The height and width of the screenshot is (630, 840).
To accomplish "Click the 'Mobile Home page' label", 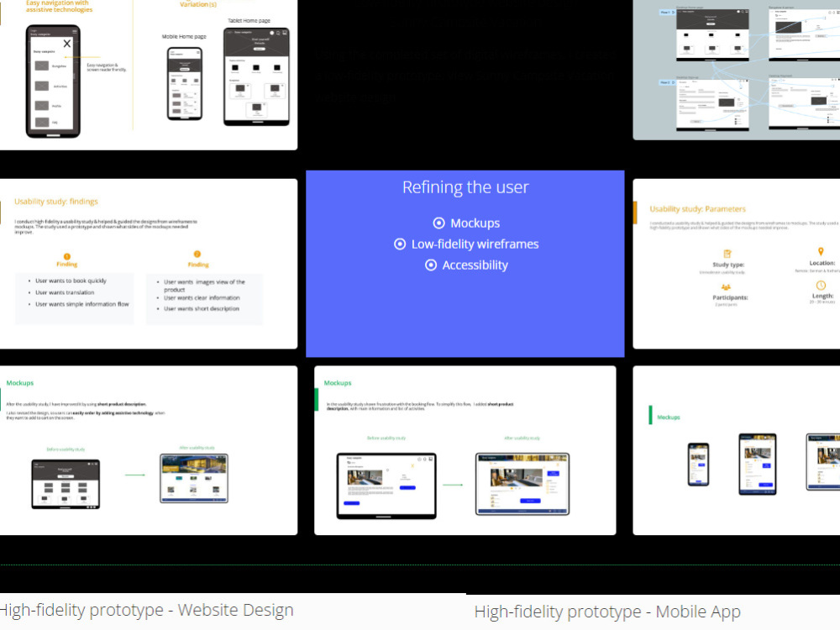I will tap(184, 36).
